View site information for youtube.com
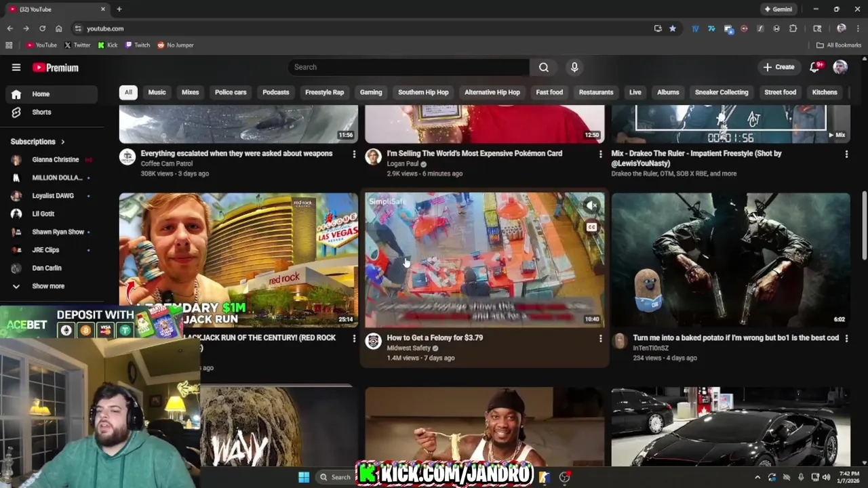The height and width of the screenshot is (488, 868). [78, 28]
